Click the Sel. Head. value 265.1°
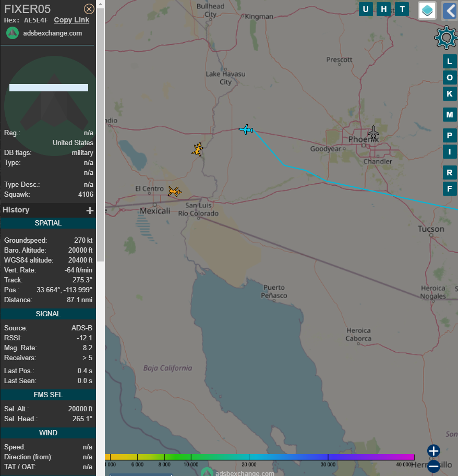Screen dimensions: 458x476 (82, 419)
